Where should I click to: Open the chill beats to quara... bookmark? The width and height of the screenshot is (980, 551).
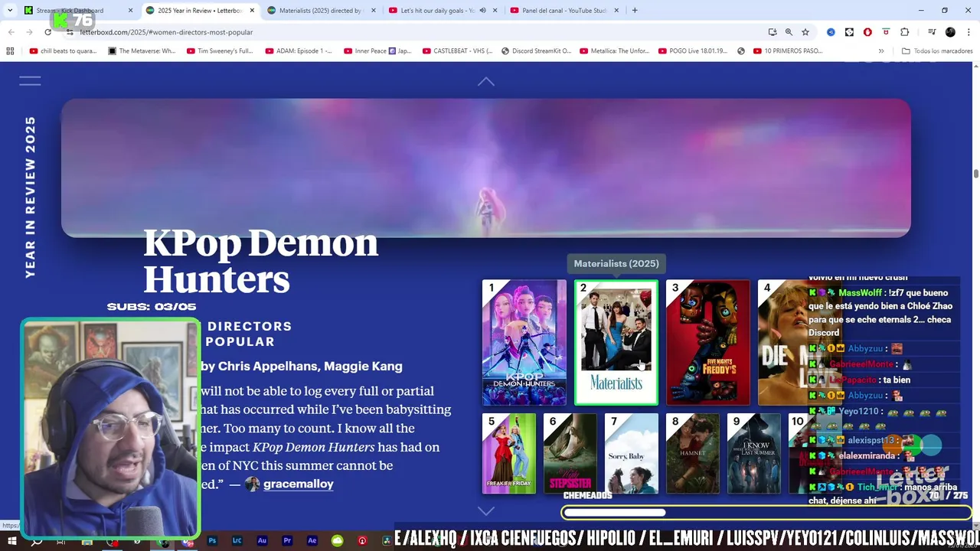[63, 51]
